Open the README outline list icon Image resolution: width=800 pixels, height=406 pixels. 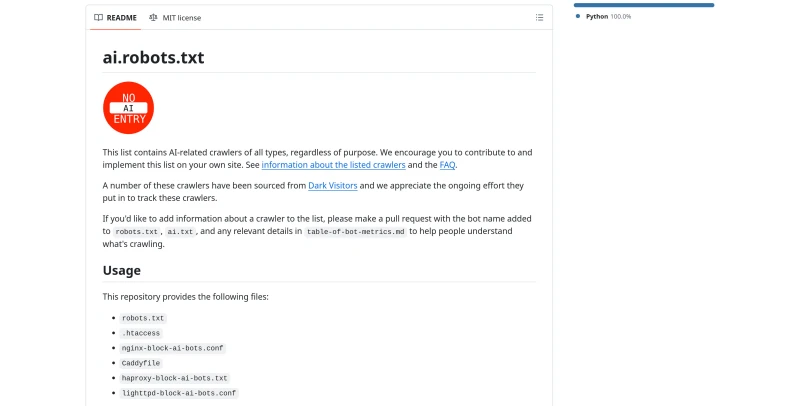(x=539, y=17)
